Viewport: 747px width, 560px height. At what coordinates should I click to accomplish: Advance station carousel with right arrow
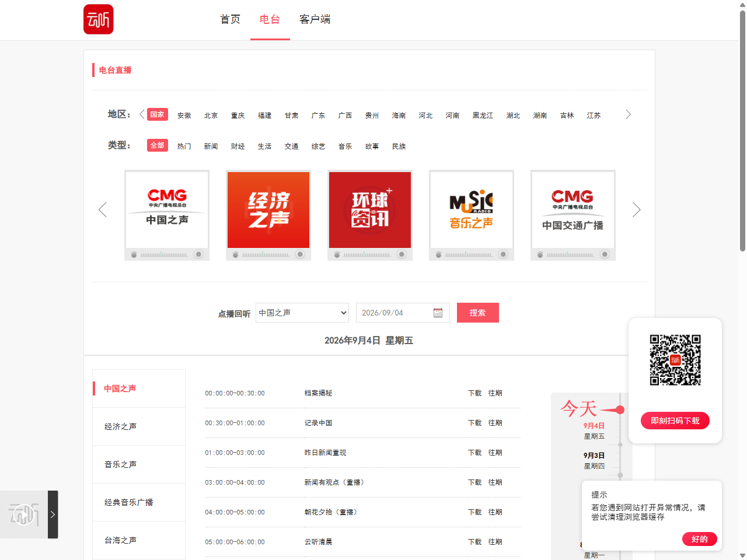tap(637, 209)
